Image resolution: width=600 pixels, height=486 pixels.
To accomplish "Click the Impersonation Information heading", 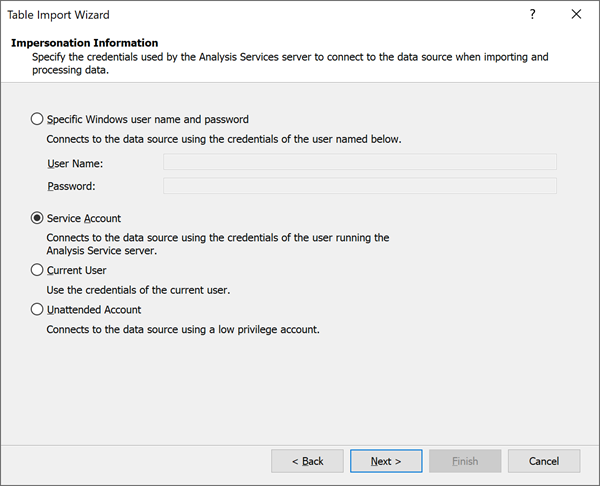I will click(84, 43).
